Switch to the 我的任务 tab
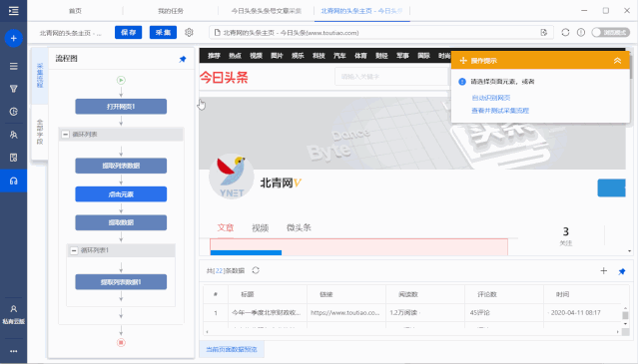The height and width of the screenshot is (364, 638). (x=171, y=11)
